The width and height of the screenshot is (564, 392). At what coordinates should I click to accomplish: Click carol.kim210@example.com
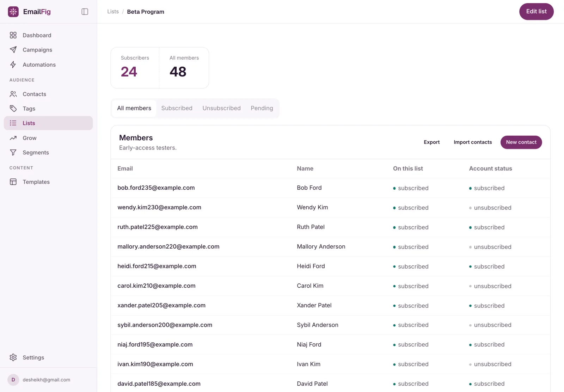(x=156, y=286)
